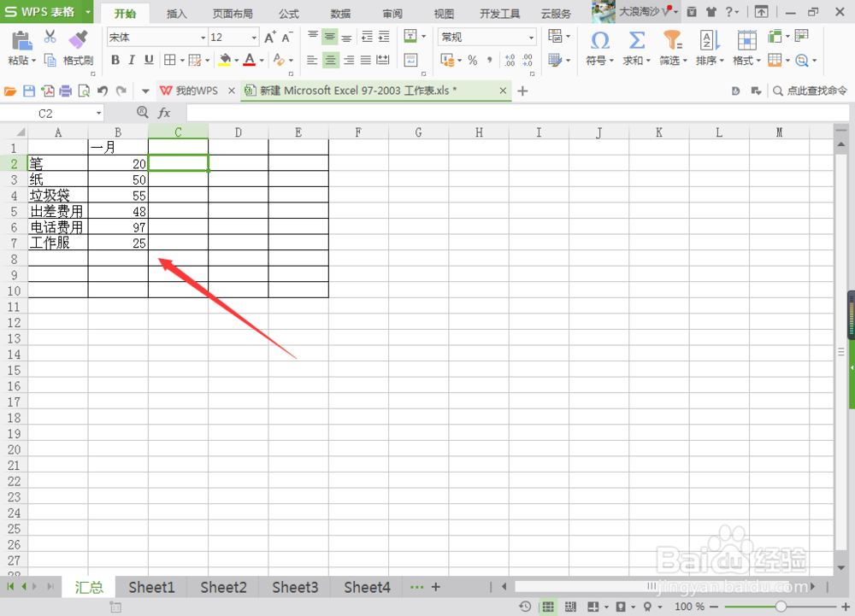Viewport: 855px width, 616px height.
Task: Toggle middle vertical alignment
Action: pos(330,37)
